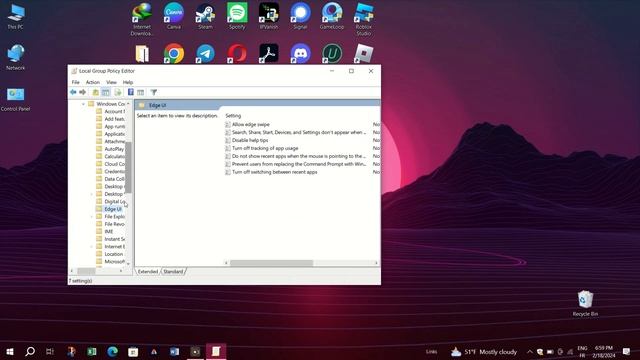640x360 pixels.
Task: Open the View menu
Action: (x=111, y=82)
